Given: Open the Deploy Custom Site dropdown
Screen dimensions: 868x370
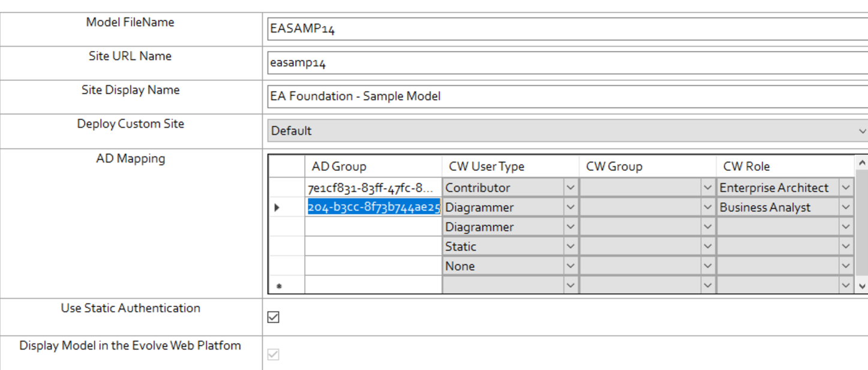Looking at the screenshot, I should pos(862,131).
